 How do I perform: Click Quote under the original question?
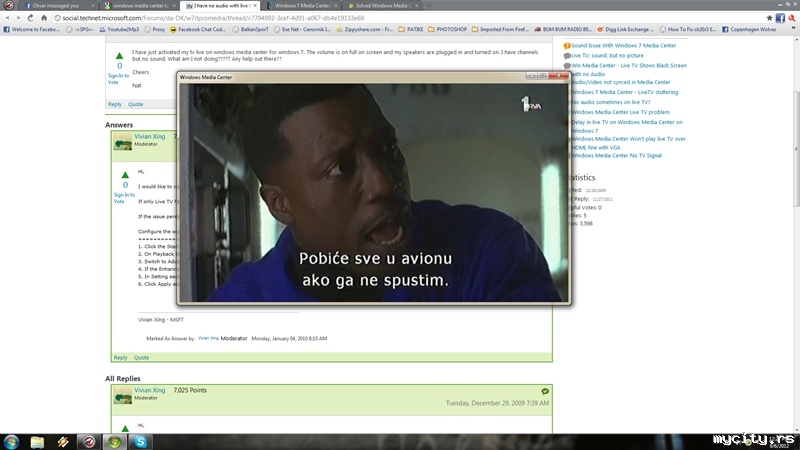coord(136,104)
